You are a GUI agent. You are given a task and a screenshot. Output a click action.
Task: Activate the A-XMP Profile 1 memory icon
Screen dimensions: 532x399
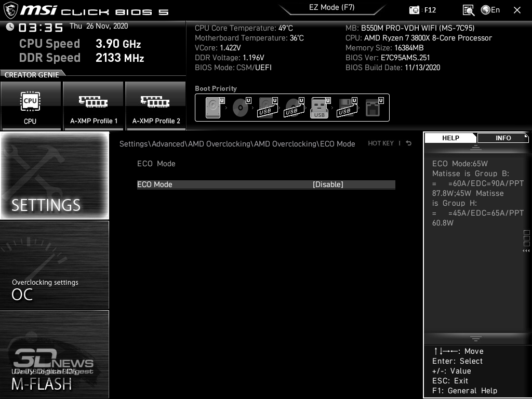pyautogui.click(x=94, y=101)
